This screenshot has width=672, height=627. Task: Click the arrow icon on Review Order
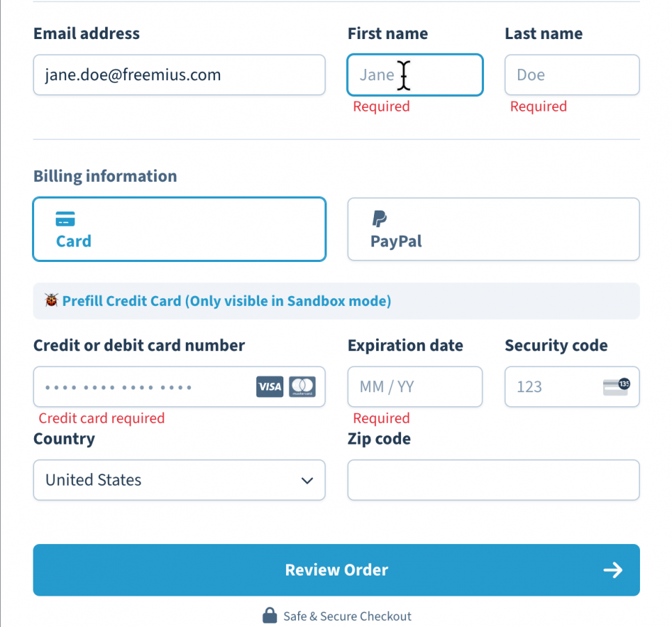pyautogui.click(x=613, y=570)
